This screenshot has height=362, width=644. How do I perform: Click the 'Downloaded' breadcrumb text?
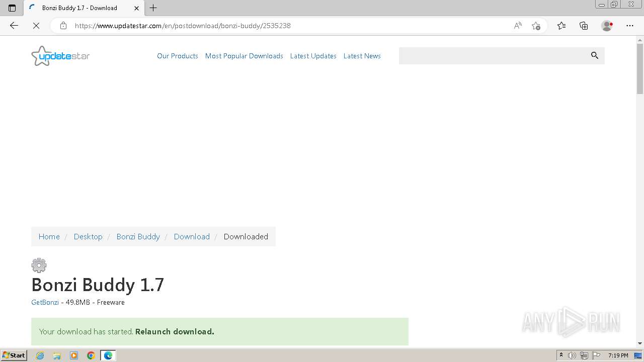(x=246, y=236)
